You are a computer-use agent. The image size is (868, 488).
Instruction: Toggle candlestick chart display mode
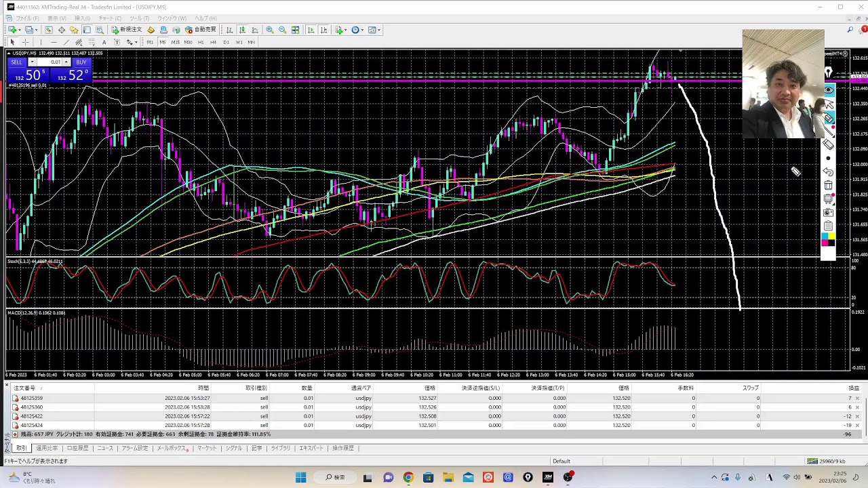coord(242,30)
